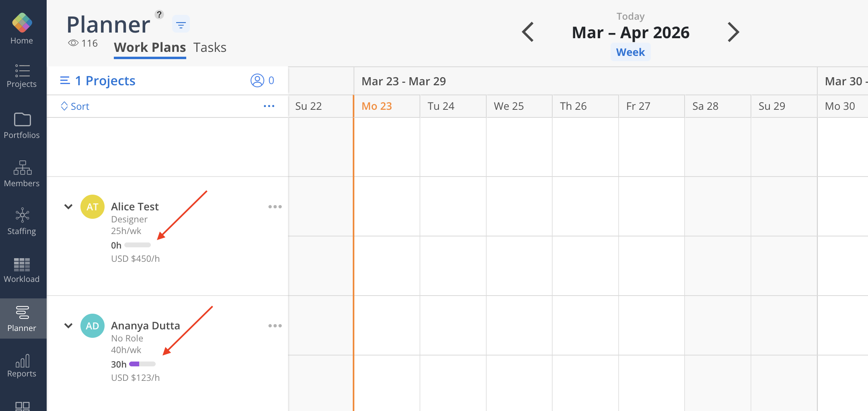Go to Projects in the sidebar

[22, 71]
